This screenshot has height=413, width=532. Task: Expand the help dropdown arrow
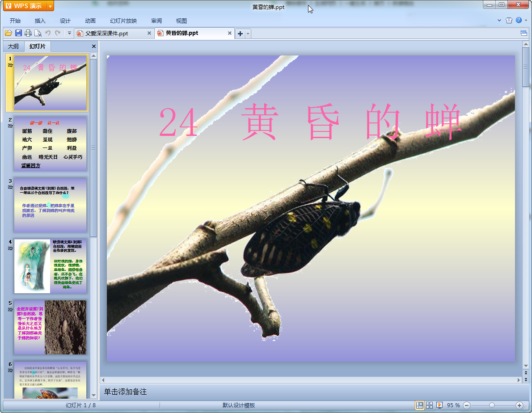526,21
